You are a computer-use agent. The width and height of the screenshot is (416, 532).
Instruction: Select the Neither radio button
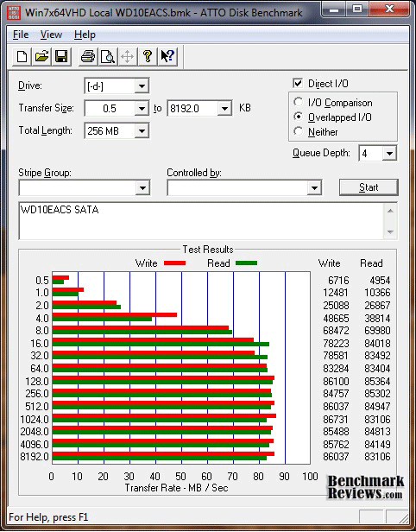pyautogui.click(x=299, y=131)
